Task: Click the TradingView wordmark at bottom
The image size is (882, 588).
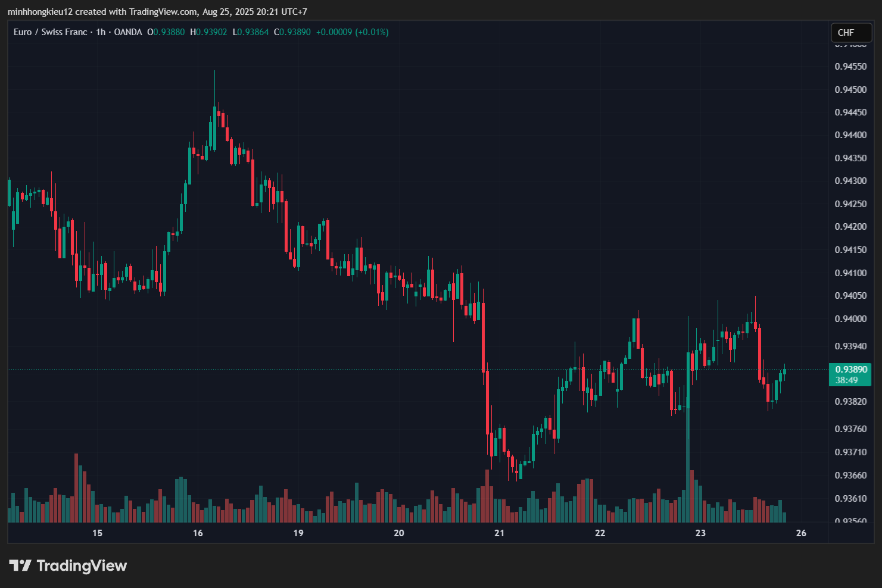Action: tap(82, 565)
